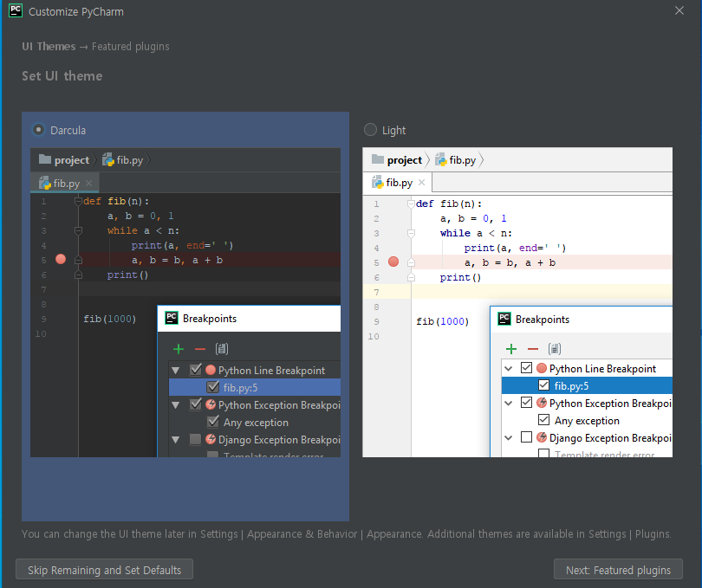The image size is (702, 588).
Task: Click the Featured plugins breadcrumb step
Action: [130, 47]
